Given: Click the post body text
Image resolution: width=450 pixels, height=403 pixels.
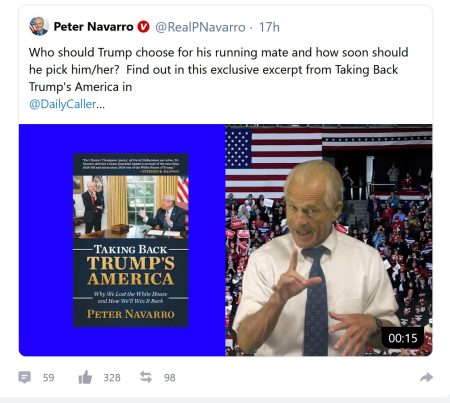Looking at the screenshot, I should coord(218,69).
